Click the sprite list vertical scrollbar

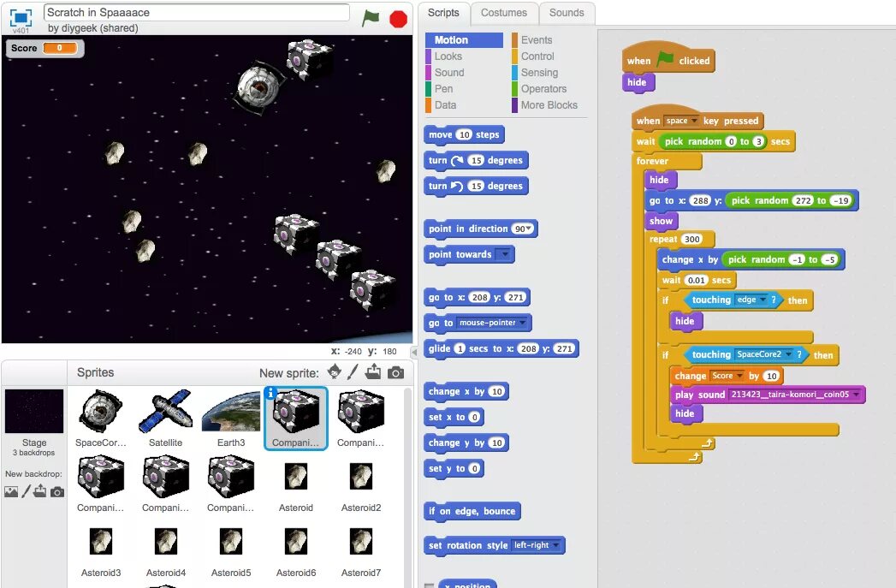407,485
